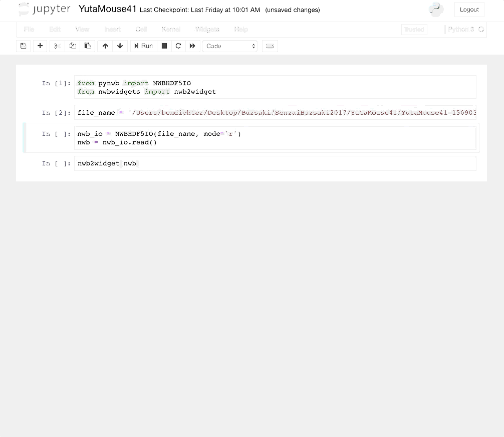Screen dimensions: 504x437
Task: Open the Jupyter logo home link
Action: (44, 9)
